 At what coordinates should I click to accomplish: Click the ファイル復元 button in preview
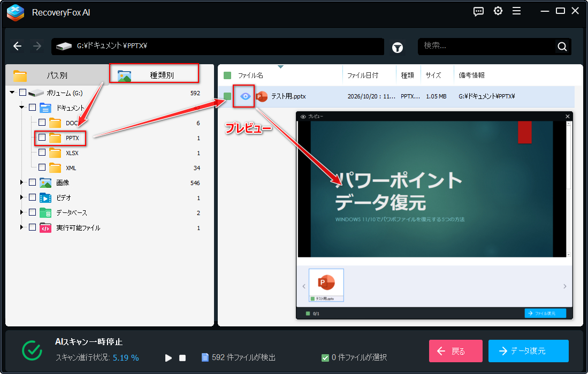545,313
